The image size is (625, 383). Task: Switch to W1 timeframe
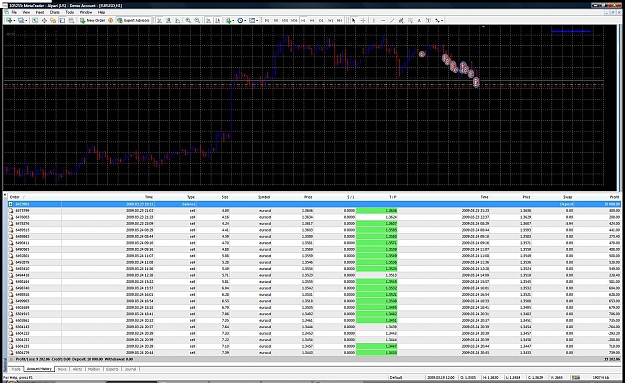click(330, 20)
